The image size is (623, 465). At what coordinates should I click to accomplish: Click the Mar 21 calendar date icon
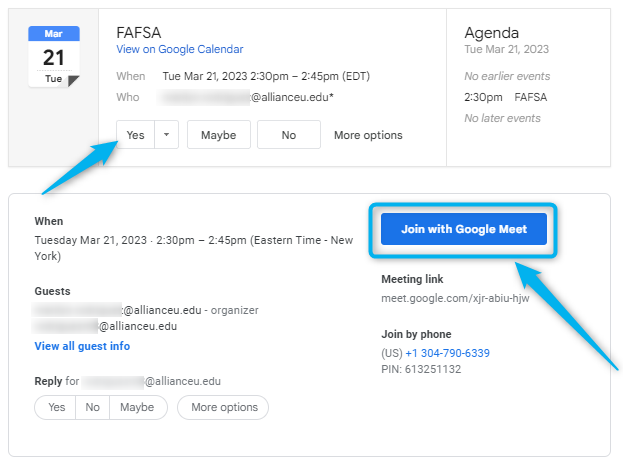click(x=54, y=56)
